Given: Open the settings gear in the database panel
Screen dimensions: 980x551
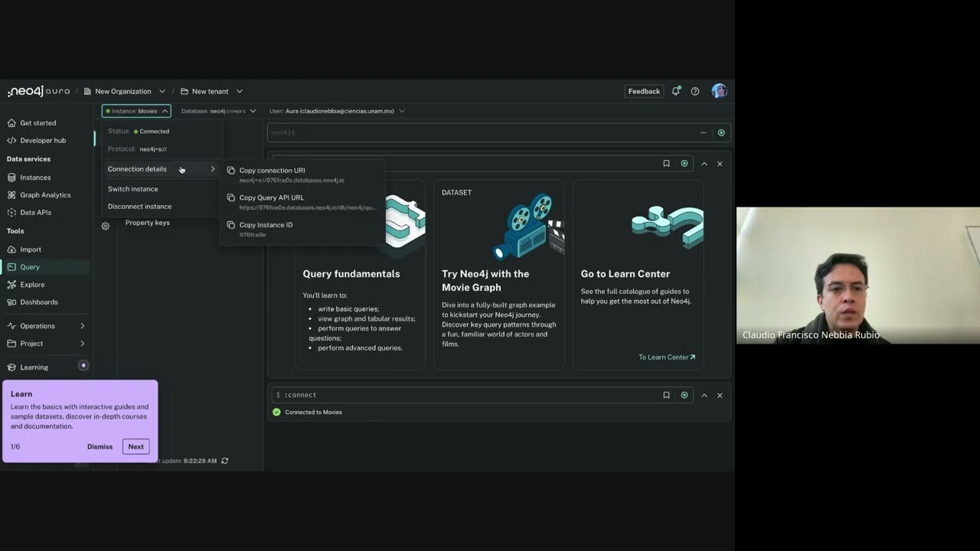Looking at the screenshot, I should point(106,226).
